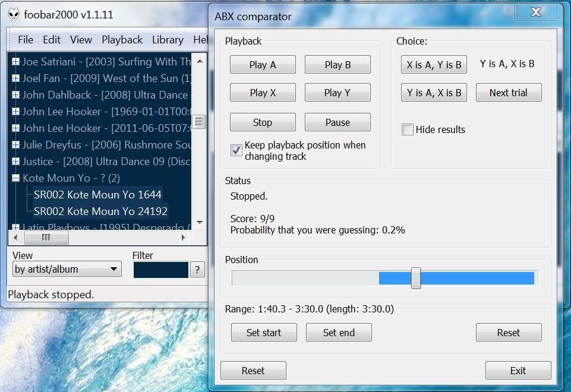The height and width of the screenshot is (392, 571).
Task: Click 'Probability that you were guessing: 0.2%' text
Action: (317, 230)
